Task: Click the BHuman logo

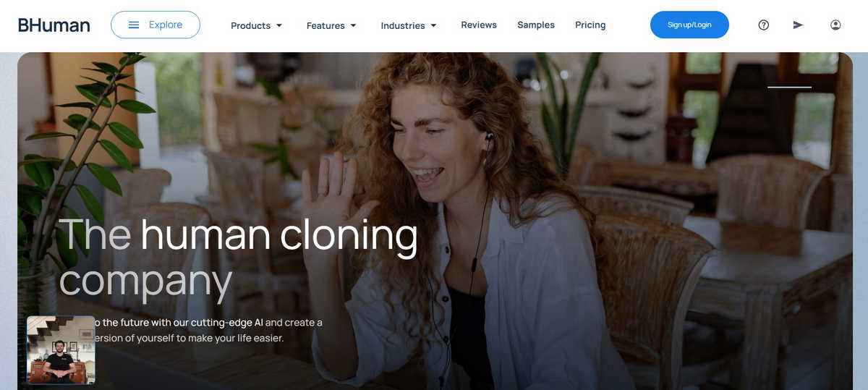Action: pos(54,25)
